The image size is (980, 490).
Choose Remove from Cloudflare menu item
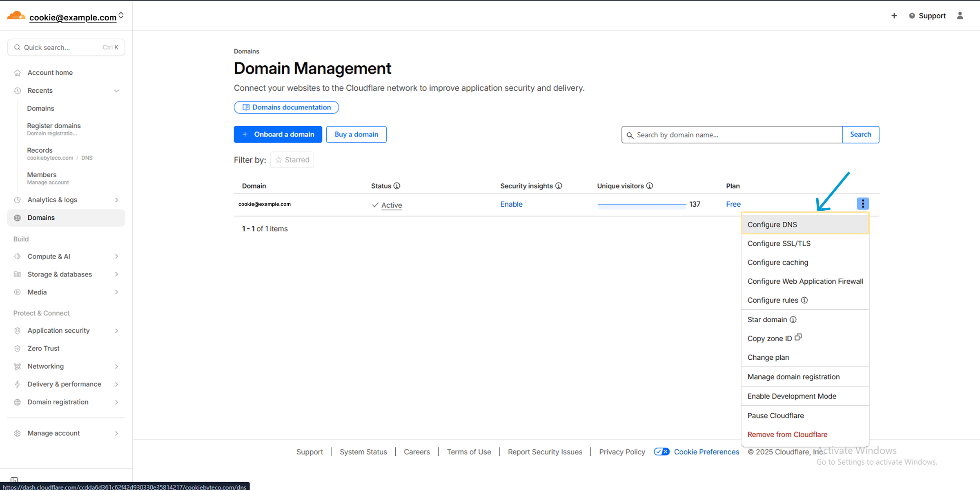pyautogui.click(x=787, y=434)
